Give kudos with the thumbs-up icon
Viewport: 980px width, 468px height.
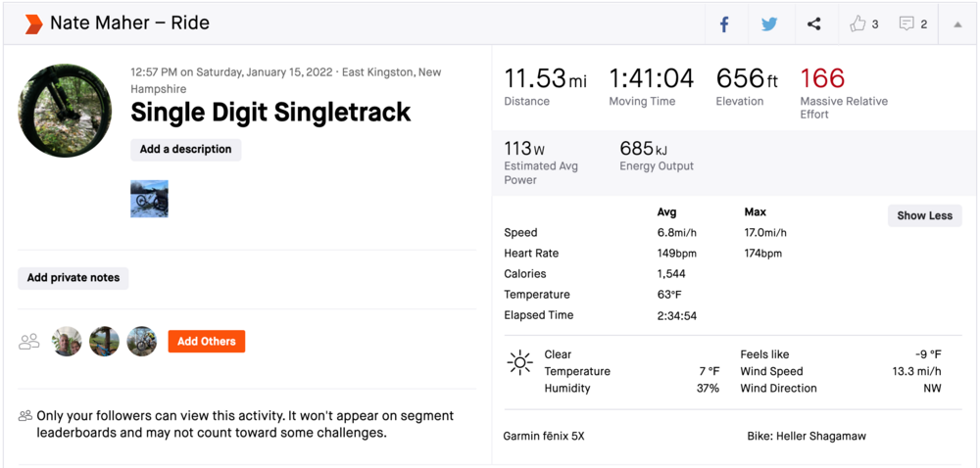tap(858, 23)
